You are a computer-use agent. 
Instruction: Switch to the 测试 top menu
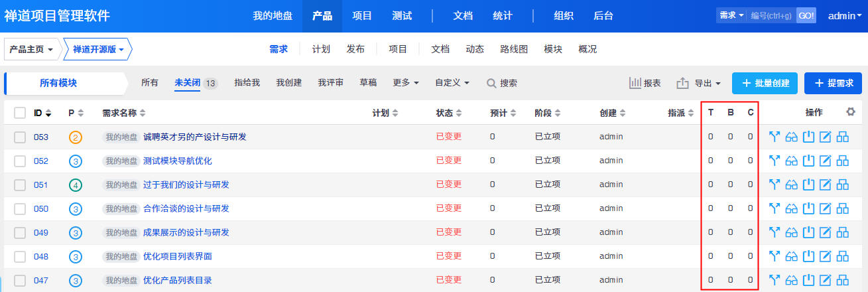pos(402,16)
